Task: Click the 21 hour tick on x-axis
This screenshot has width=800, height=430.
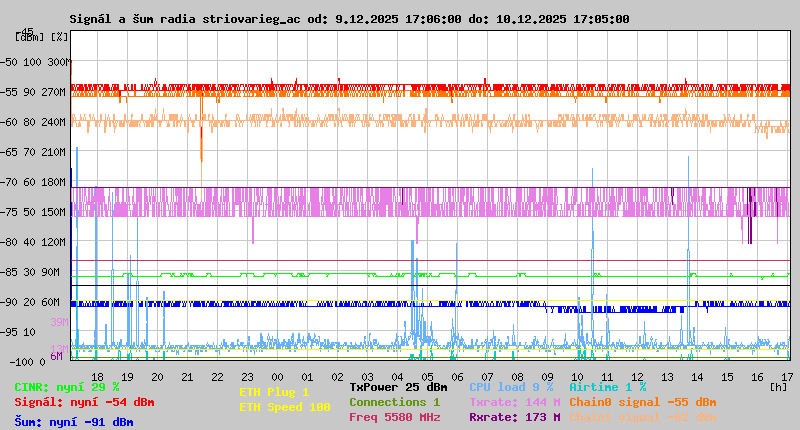Action: point(187,376)
